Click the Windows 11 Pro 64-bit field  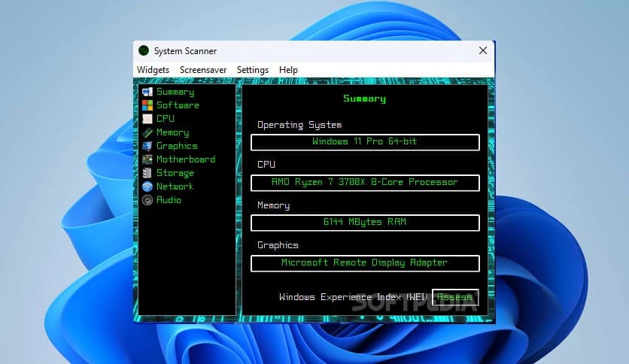click(365, 142)
